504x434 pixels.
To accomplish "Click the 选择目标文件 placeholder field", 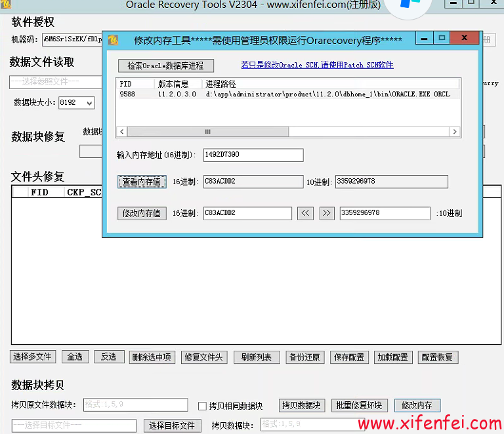I will point(74,425).
